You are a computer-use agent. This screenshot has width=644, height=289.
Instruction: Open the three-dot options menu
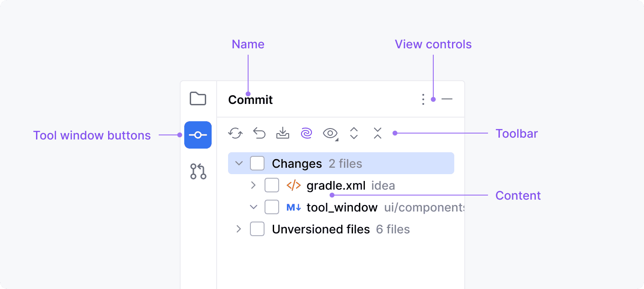click(x=423, y=99)
